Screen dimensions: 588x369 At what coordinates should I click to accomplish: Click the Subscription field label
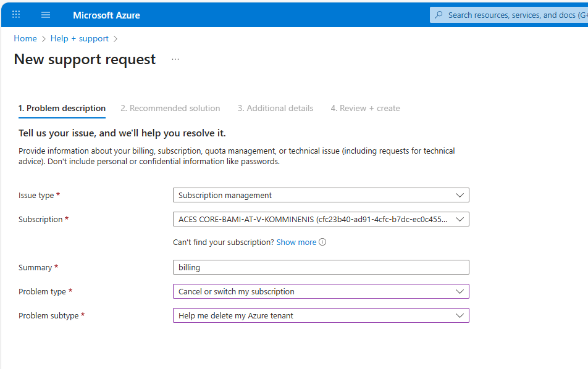[x=41, y=220]
